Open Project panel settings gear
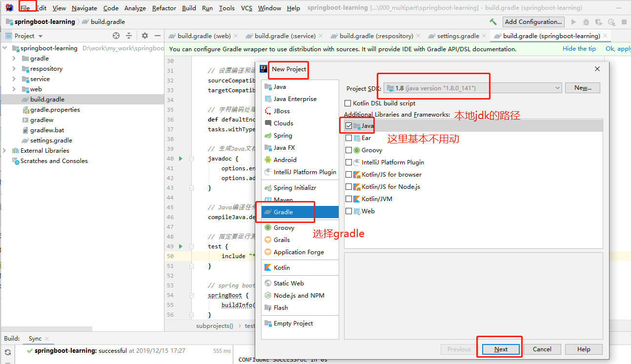Screen dimensions: 631x364 (x=145, y=36)
